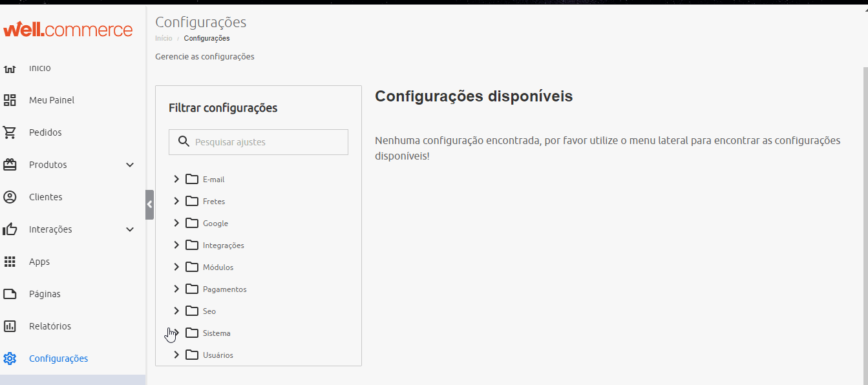Select the Fretes label in tree
This screenshot has height=385, width=868.
214,202
